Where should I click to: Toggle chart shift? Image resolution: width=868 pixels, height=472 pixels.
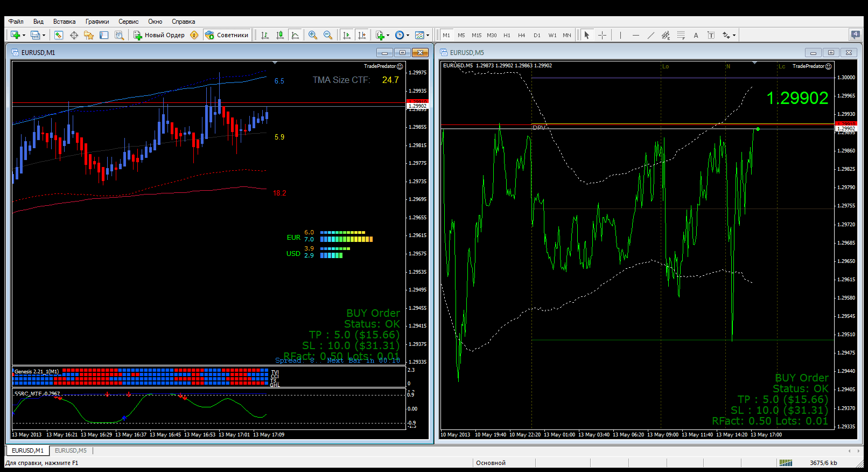pyautogui.click(x=362, y=35)
